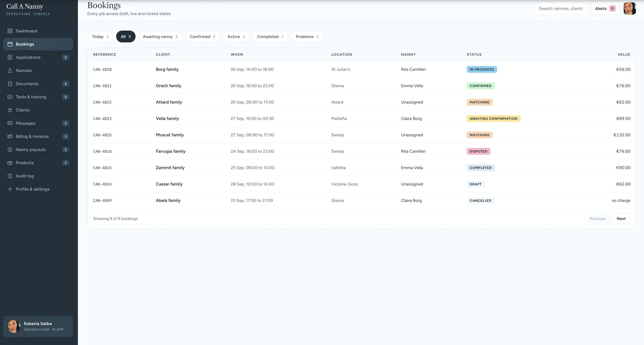
Task: Open the Billing & invoices card icon
Action: tap(10, 136)
